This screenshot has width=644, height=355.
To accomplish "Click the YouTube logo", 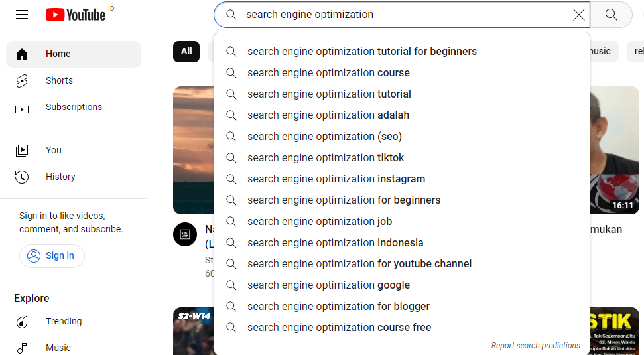I will [x=76, y=15].
